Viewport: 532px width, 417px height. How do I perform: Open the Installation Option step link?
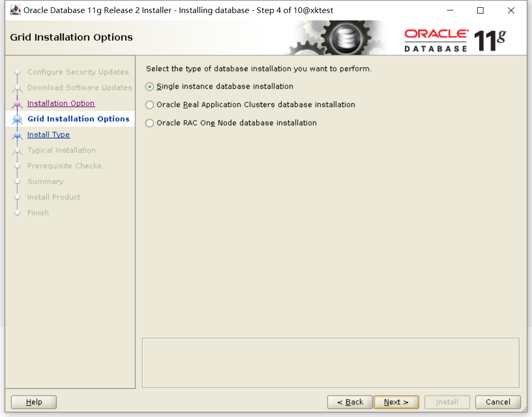point(61,103)
